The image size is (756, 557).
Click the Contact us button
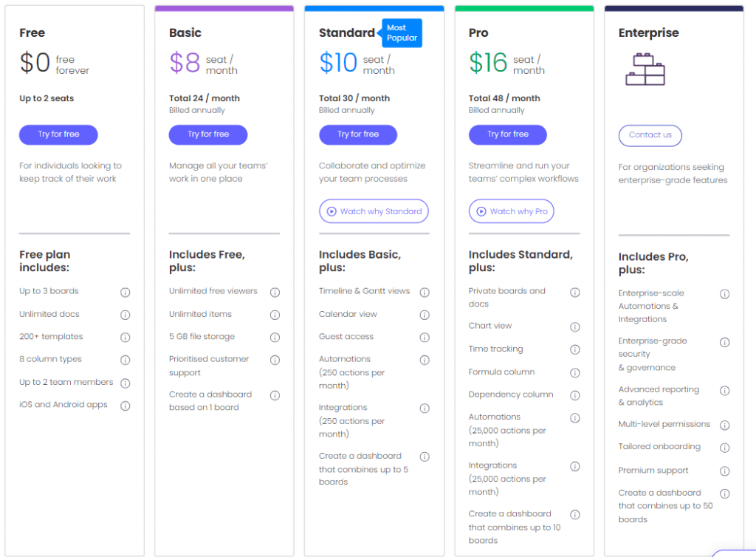pyautogui.click(x=650, y=135)
